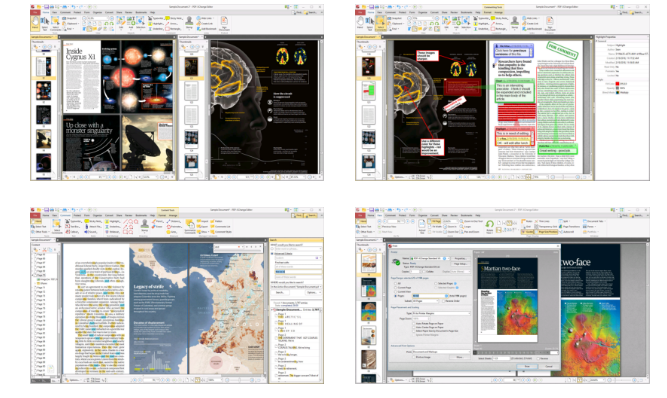667x398 pixels.
Task: Click red Fill Color swatch in Highlight Properties
Action: point(618,84)
